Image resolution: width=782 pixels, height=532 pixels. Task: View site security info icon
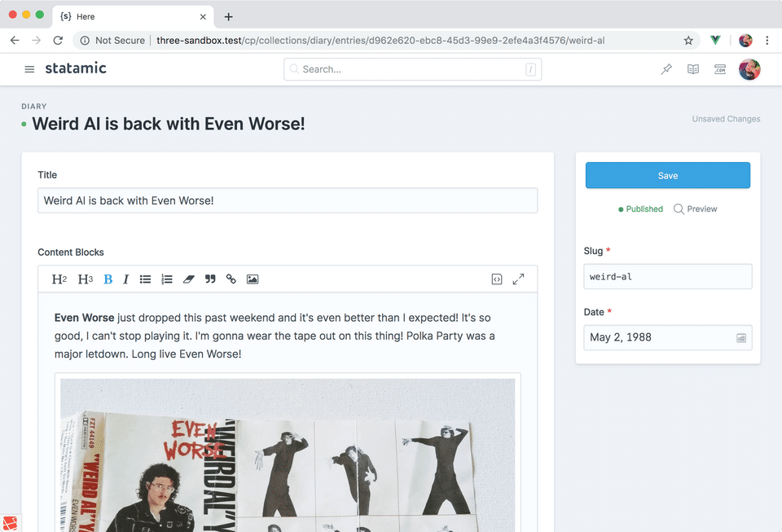[x=86, y=41]
